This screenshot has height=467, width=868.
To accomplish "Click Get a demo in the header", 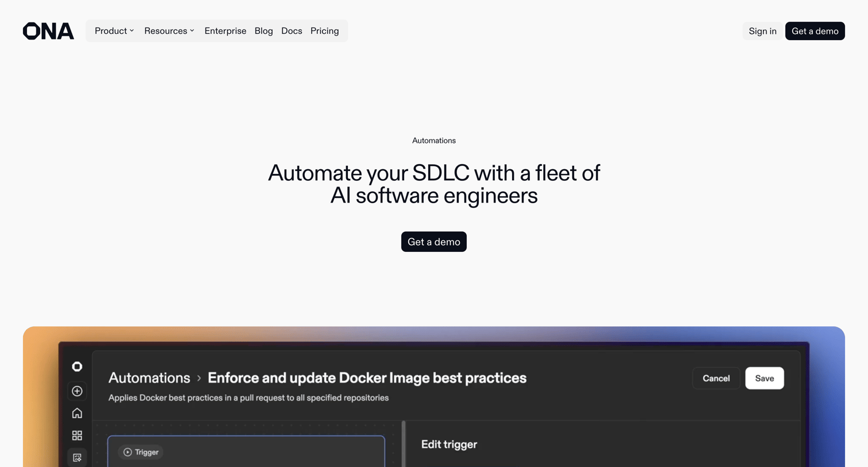I will point(815,31).
